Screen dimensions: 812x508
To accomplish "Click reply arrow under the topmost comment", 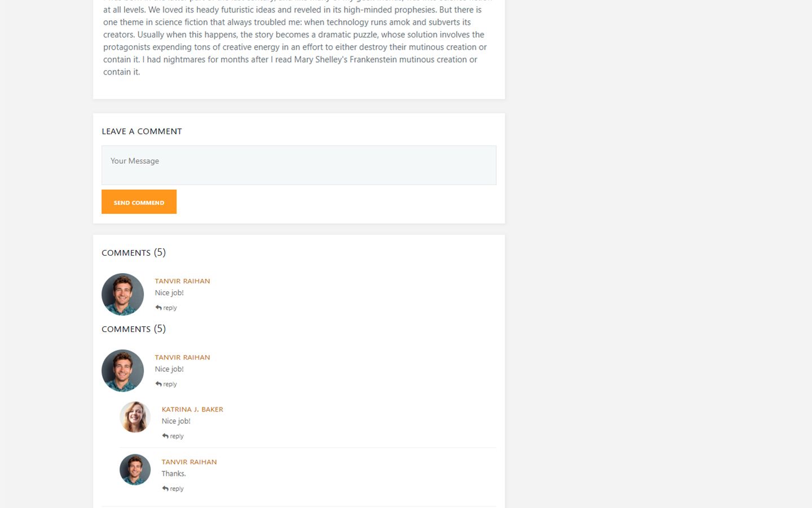I will tap(166, 308).
